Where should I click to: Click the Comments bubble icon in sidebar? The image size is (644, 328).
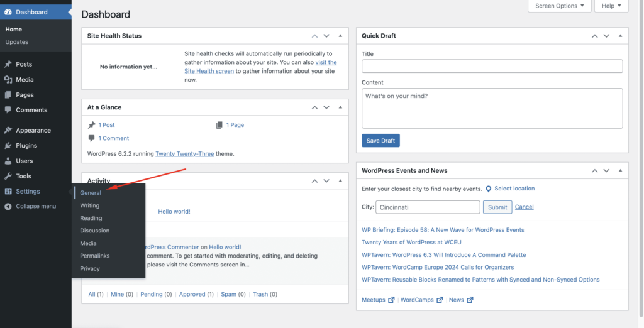(x=8, y=110)
